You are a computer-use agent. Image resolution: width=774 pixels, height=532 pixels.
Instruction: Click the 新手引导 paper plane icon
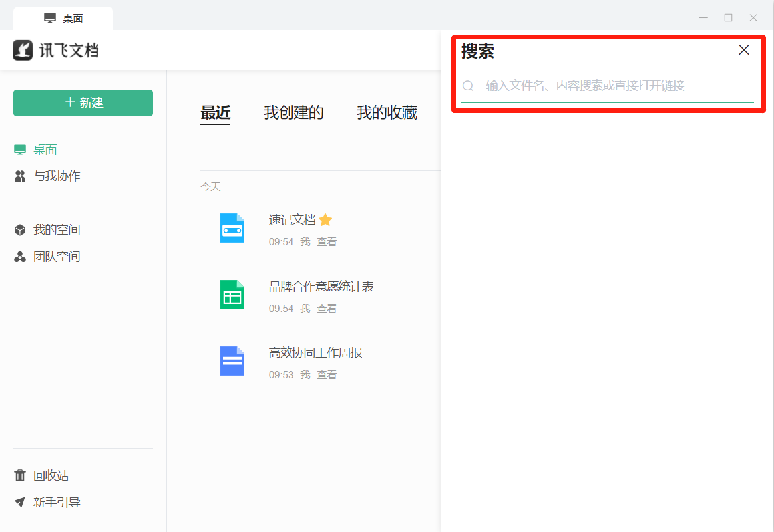point(20,503)
